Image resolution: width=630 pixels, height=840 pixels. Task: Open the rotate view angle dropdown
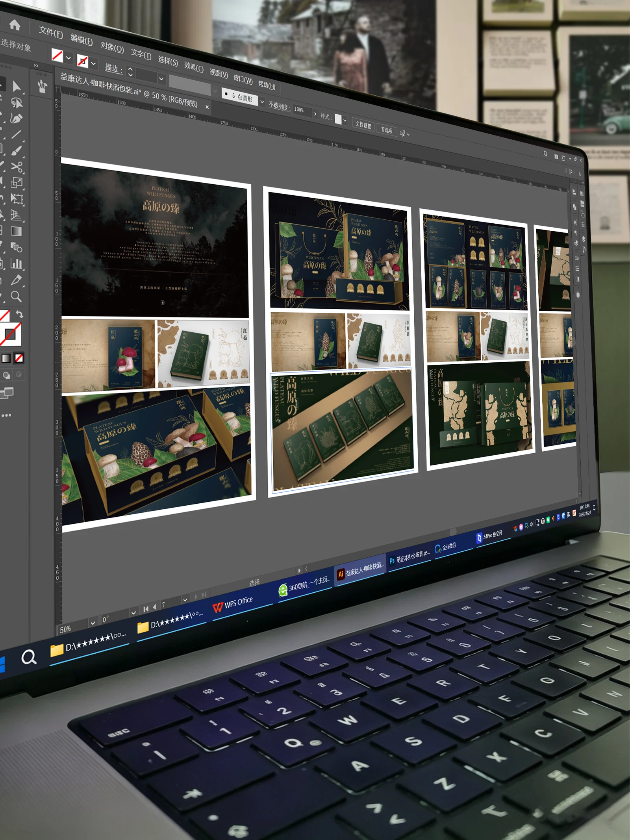click(x=134, y=613)
